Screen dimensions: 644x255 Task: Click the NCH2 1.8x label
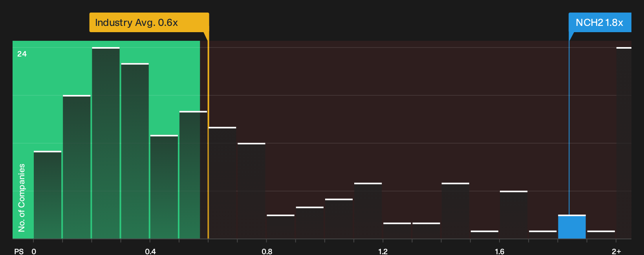(x=600, y=22)
